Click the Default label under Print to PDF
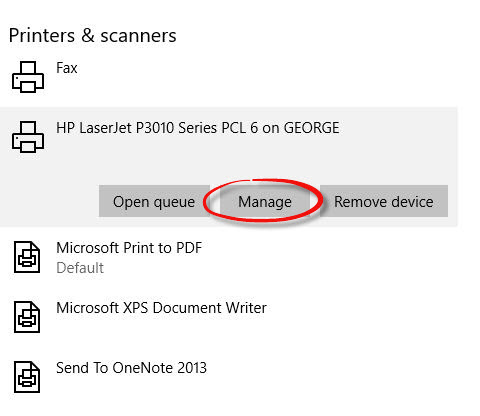The width and height of the screenshot is (480, 416). click(80, 268)
